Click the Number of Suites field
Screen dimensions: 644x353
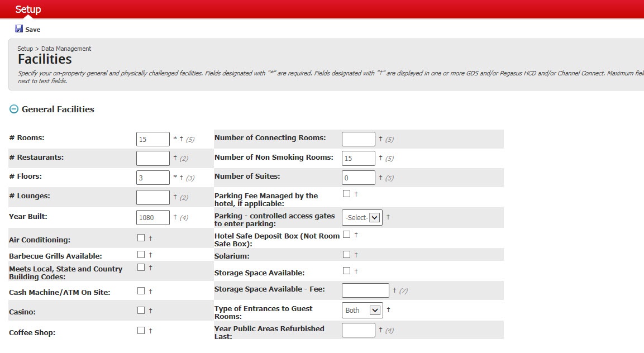pos(358,178)
